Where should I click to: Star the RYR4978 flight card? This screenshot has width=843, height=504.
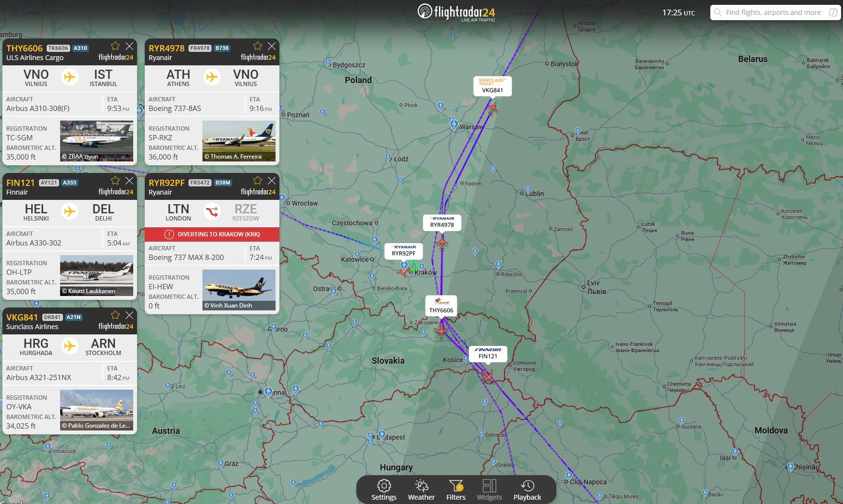tap(258, 46)
